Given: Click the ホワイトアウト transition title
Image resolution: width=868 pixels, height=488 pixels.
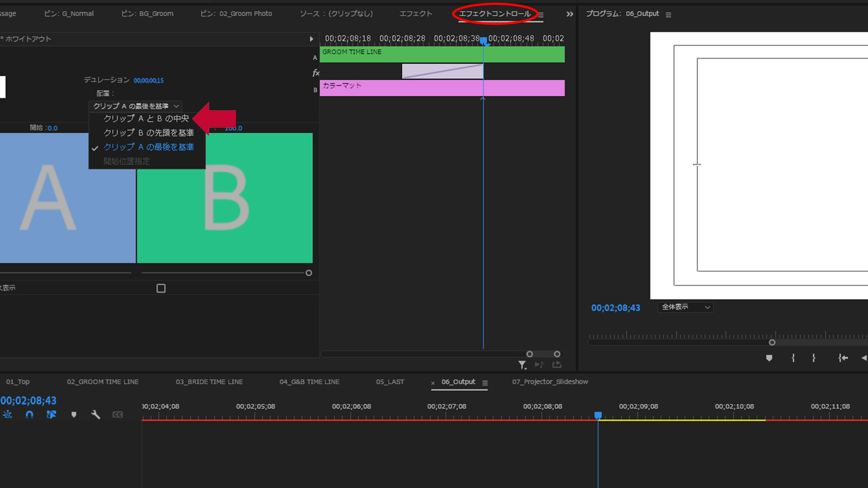Looking at the screenshot, I should [x=28, y=39].
